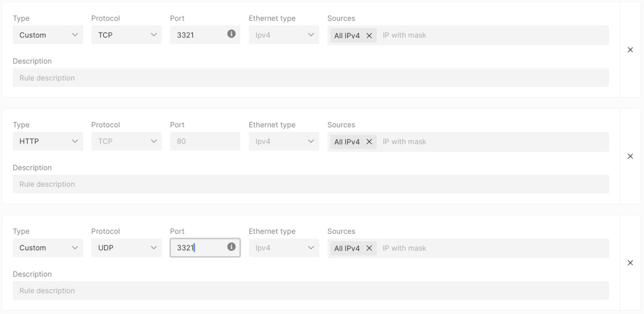The image size is (644, 314).
Task: Open the UDP Protocol dropdown
Action: 126,247
